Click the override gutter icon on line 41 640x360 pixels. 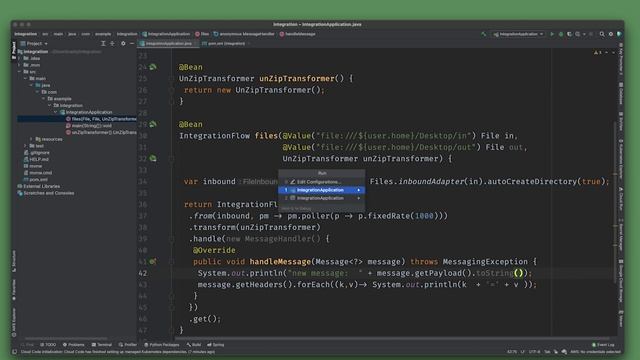[x=153, y=261]
